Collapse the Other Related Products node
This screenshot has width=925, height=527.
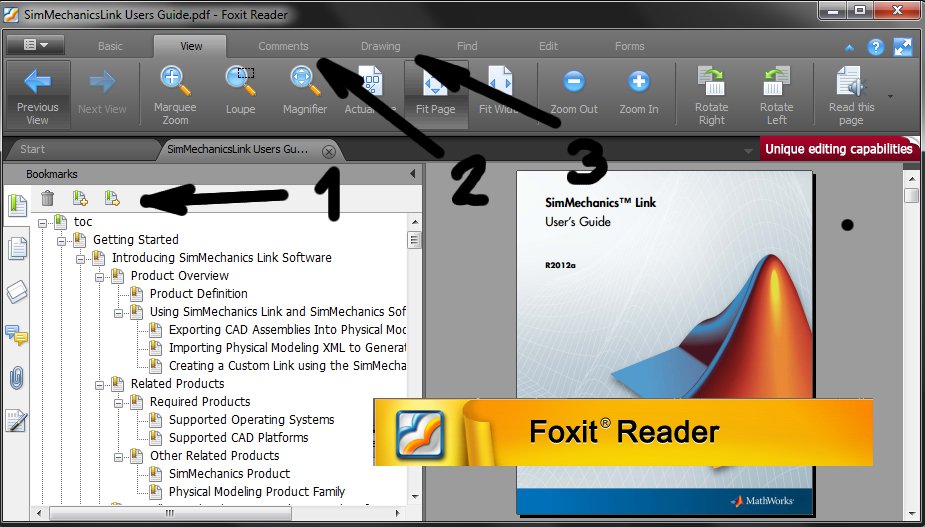pos(118,457)
